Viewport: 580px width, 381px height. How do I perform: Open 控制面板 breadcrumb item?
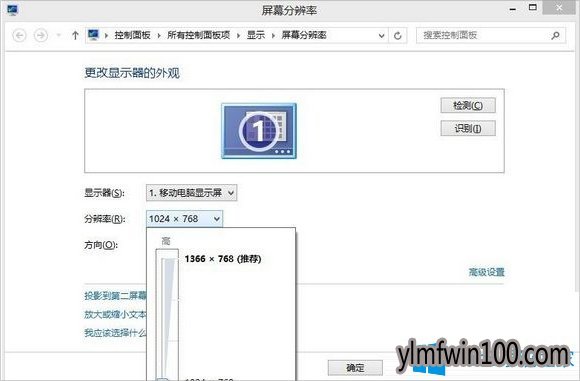132,35
